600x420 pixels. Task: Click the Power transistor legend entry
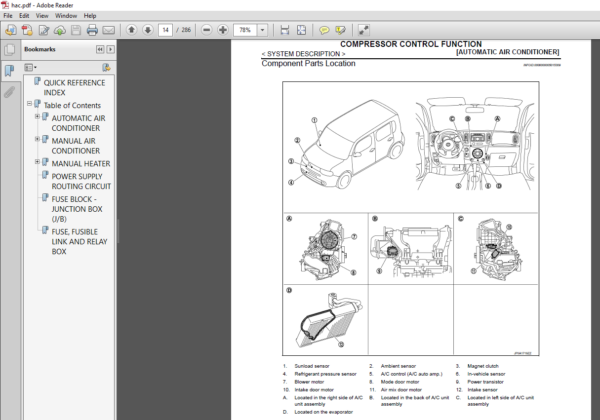point(485,382)
